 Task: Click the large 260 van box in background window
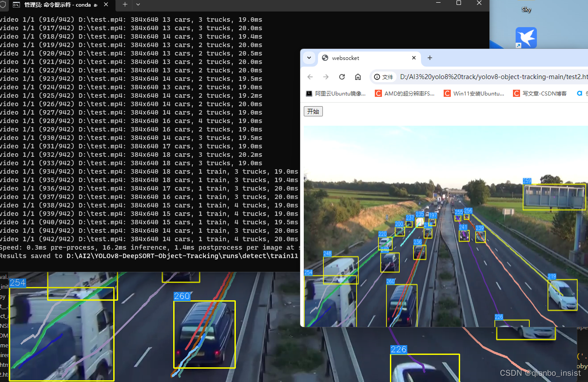pos(204,334)
